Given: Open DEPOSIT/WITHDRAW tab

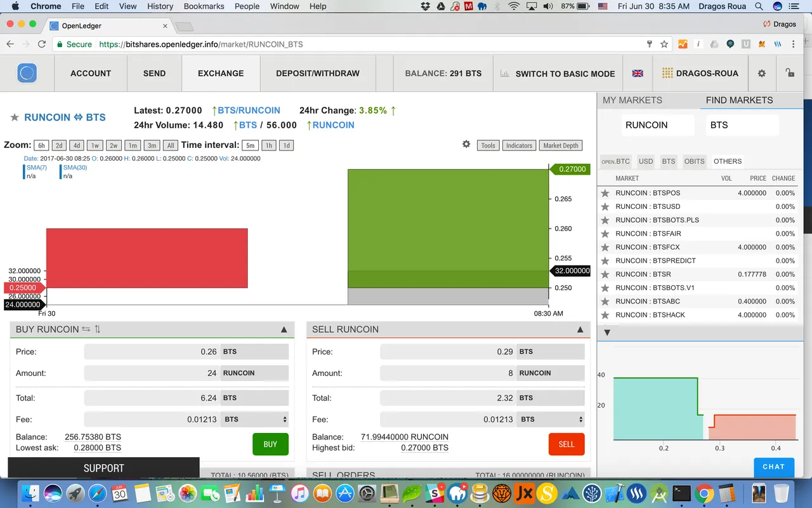Looking at the screenshot, I should (318, 73).
